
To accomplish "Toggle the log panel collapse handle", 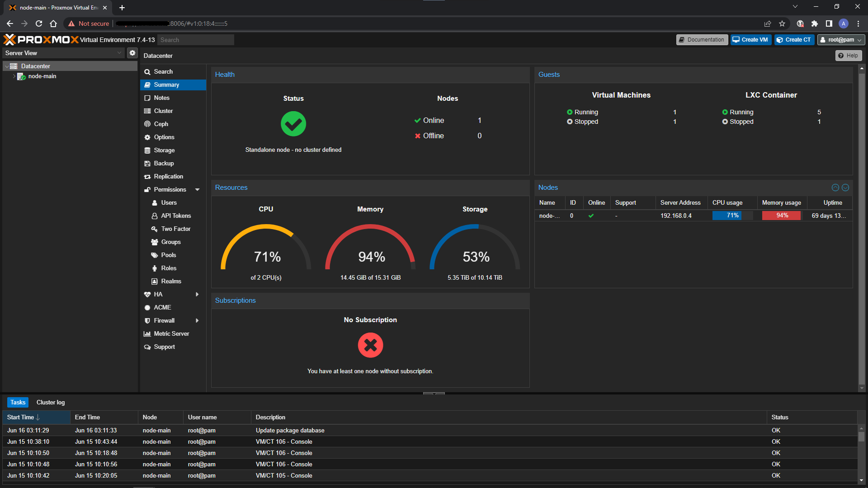I will click(434, 394).
